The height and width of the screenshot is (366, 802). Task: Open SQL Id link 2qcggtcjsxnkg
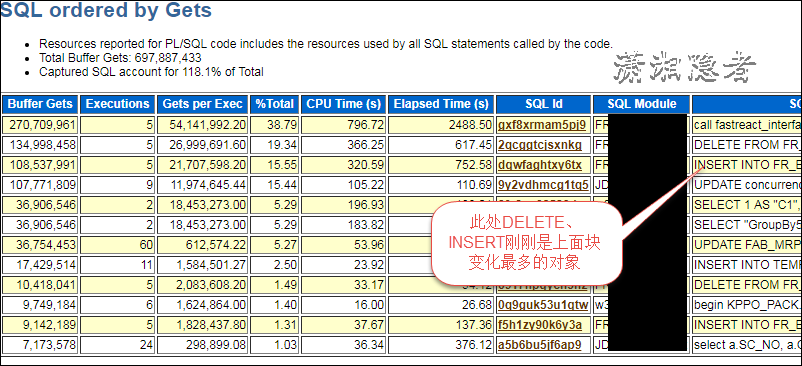pos(540,145)
